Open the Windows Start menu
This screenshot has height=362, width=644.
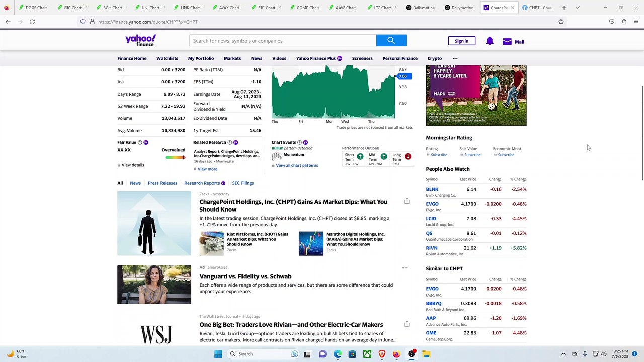pos(218,354)
